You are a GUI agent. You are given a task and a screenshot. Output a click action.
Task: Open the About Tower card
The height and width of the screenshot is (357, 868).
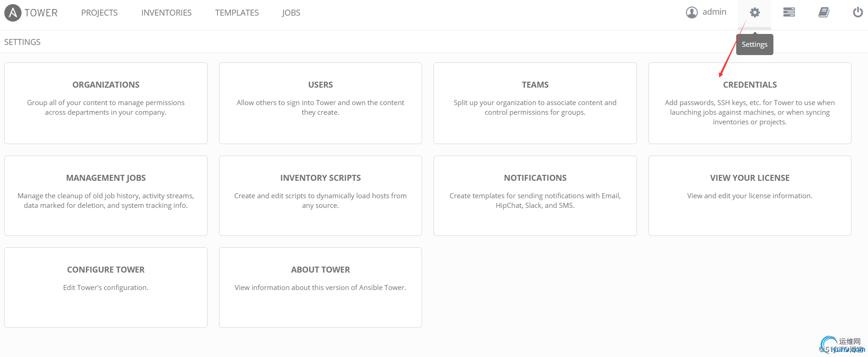tap(321, 288)
